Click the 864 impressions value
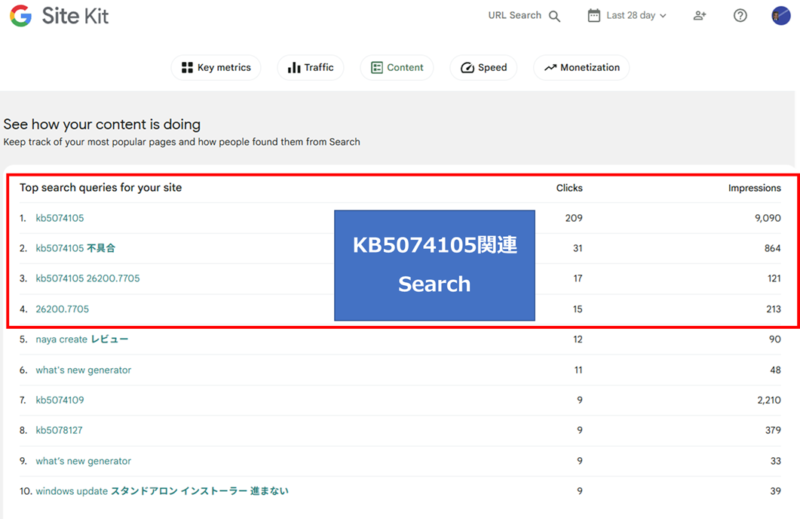This screenshot has width=800, height=519. coord(772,249)
